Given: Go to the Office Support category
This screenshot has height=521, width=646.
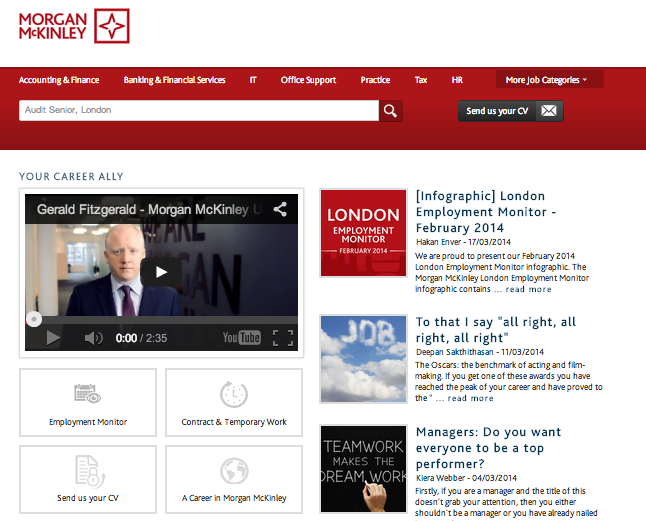Looking at the screenshot, I should click(x=308, y=80).
